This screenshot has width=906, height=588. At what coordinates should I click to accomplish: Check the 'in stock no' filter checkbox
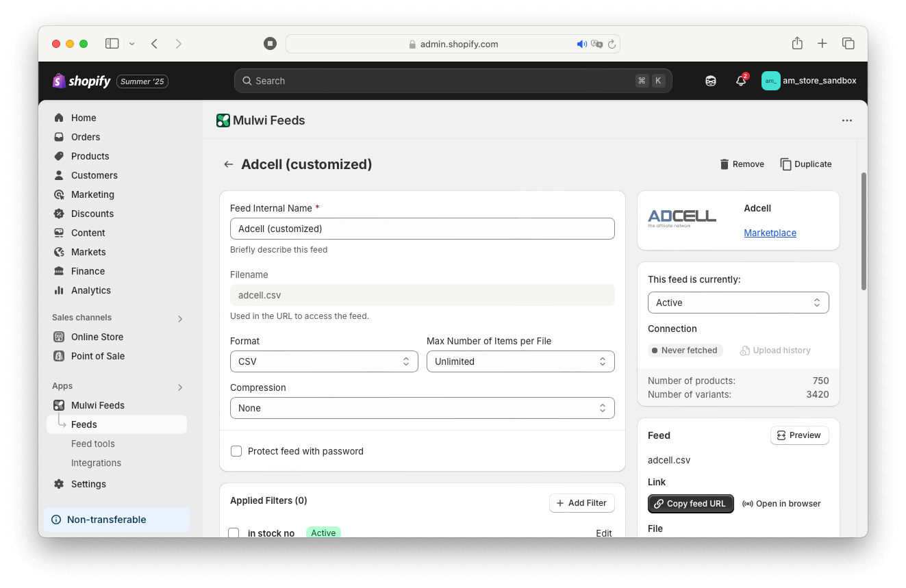click(x=234, y=533)
